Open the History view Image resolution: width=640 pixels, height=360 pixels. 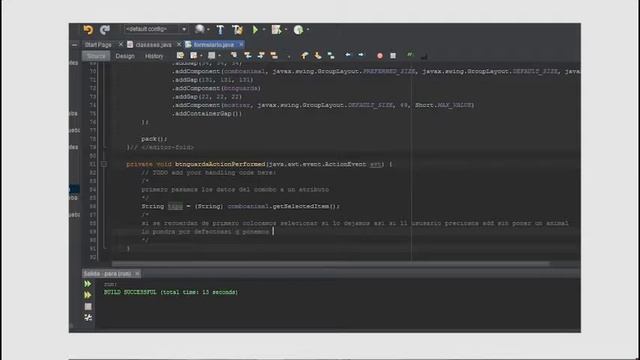[x=154, y=56]
